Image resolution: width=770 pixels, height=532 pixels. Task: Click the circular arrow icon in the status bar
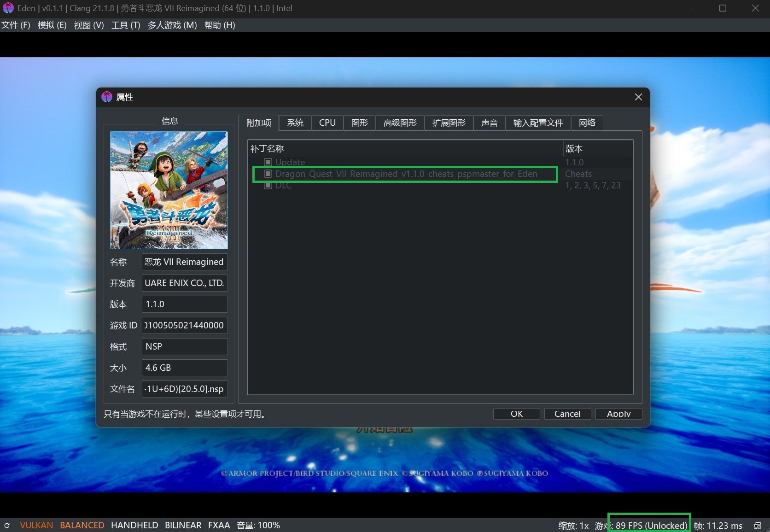point(7,526)
